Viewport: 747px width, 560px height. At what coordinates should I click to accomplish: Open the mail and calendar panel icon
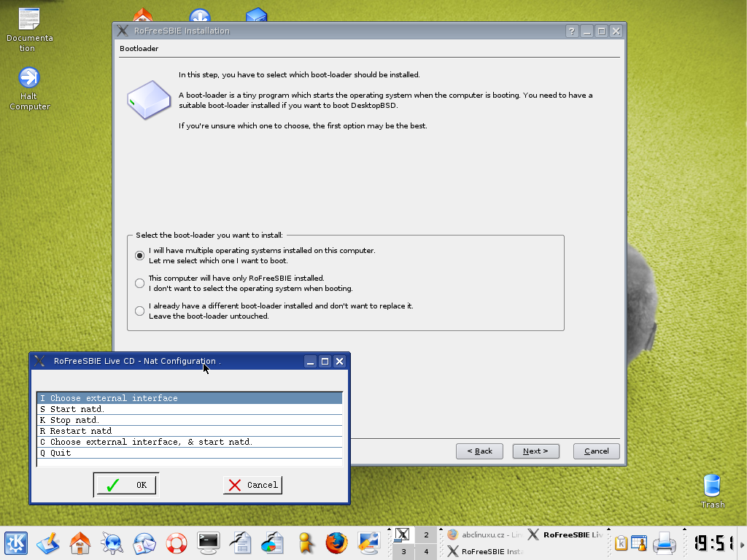pos(144,542)
